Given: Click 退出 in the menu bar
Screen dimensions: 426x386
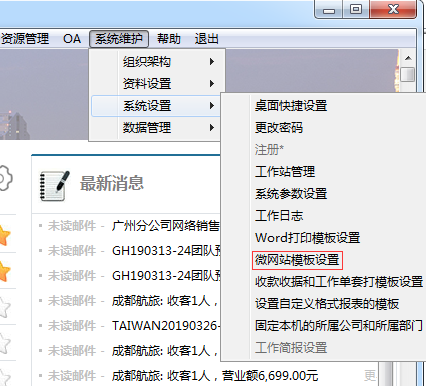Looking at the screenshot, I should click(206, 39).
